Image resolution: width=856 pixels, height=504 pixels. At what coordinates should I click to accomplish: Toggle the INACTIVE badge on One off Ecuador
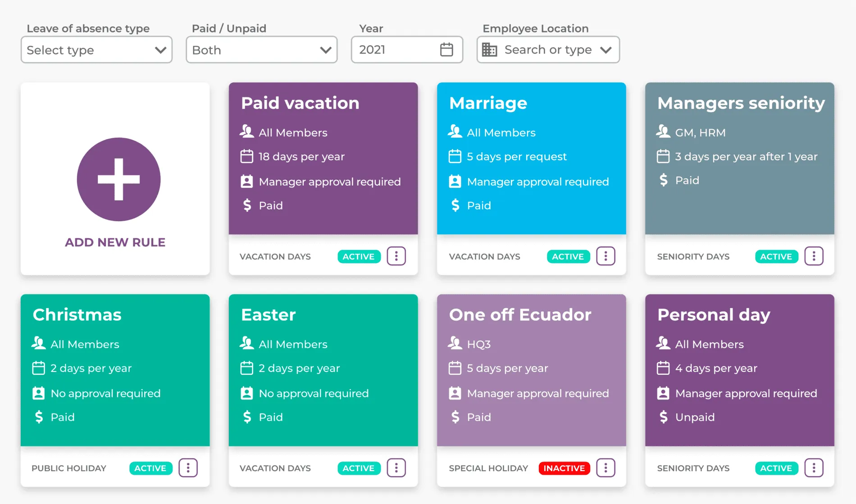564,468
